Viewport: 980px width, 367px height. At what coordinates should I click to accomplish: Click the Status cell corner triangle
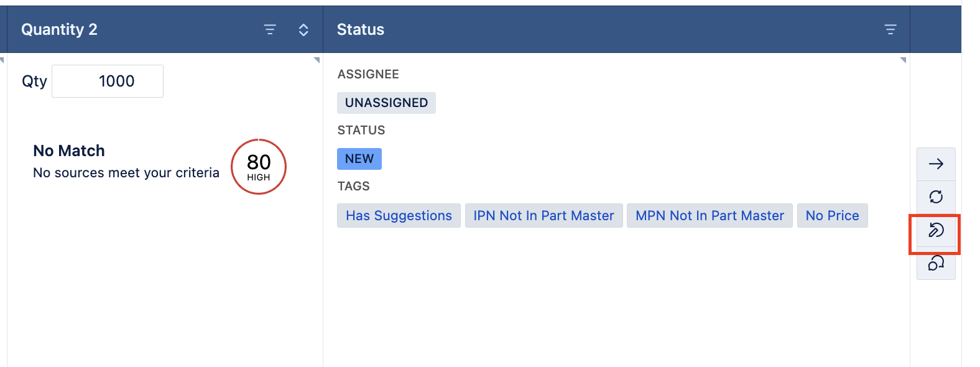click(x=903, y=60)
